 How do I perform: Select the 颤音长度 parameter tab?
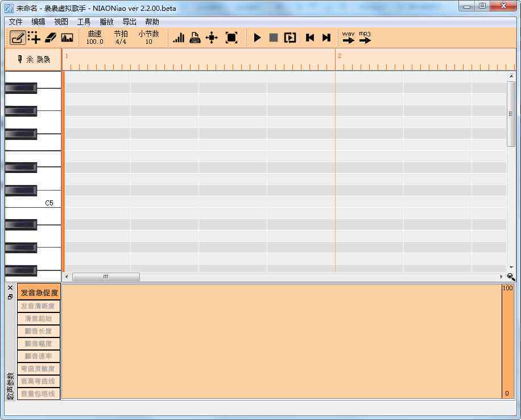click(x=39, y=331)
